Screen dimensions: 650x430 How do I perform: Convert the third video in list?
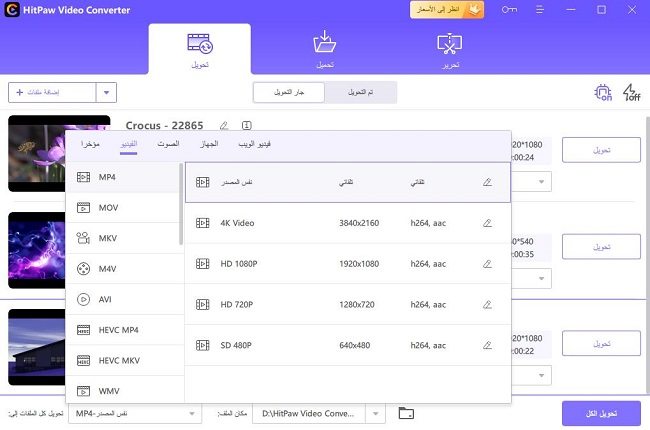tap(601, 343)
